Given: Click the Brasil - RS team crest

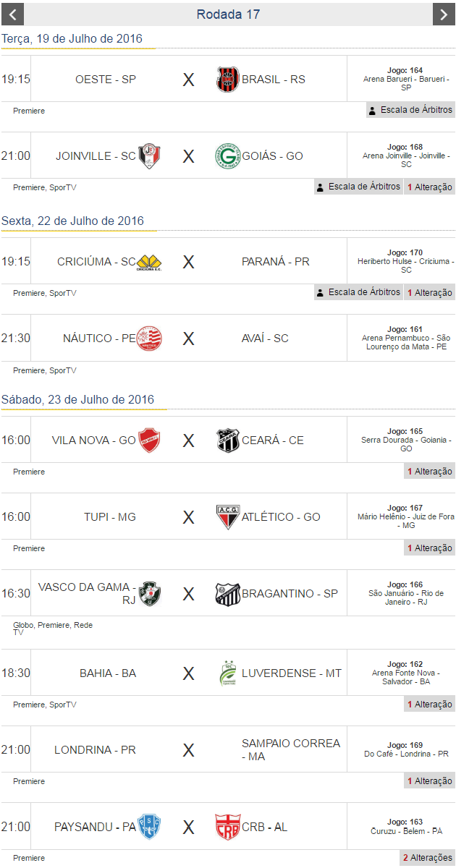Looking at the screenshot, I should point(227,80).
